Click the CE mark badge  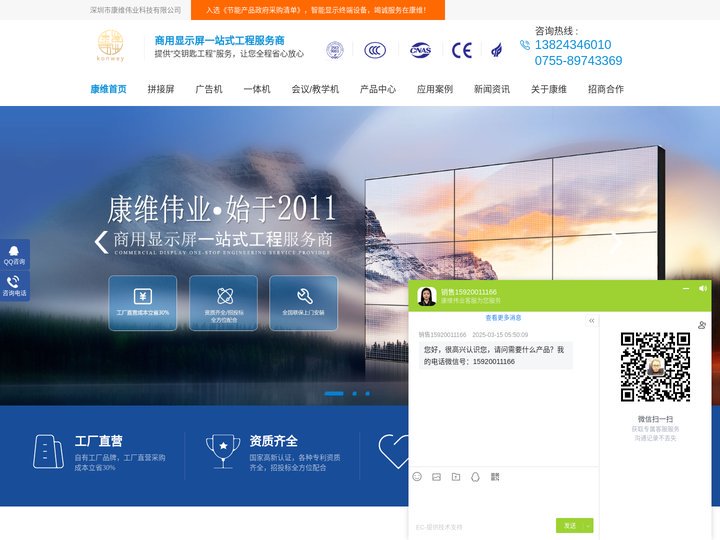(461, 50)
